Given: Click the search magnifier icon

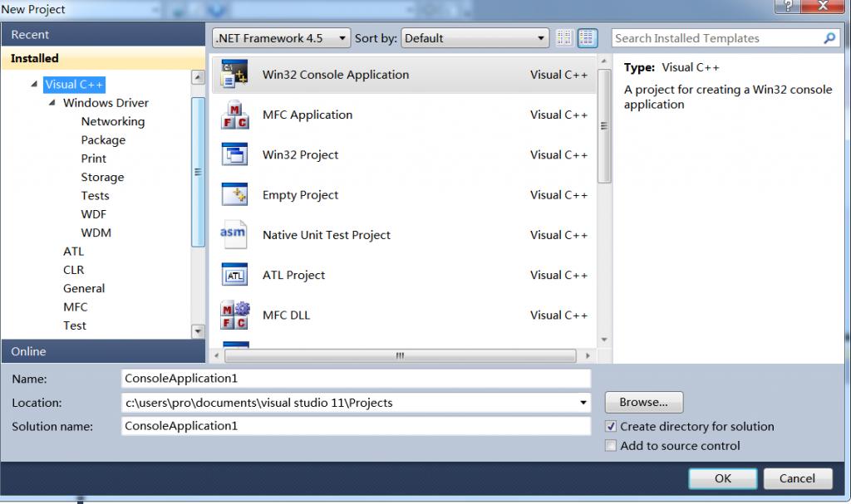Looking at the screenshot, I should click(x=829, y=38).
